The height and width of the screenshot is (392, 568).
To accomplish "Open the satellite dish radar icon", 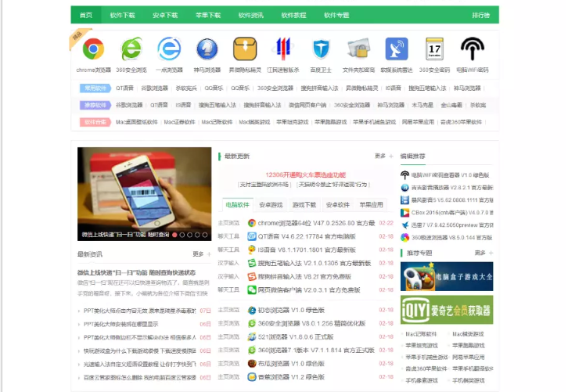I will pyautogui.click(x=397, y=49).
